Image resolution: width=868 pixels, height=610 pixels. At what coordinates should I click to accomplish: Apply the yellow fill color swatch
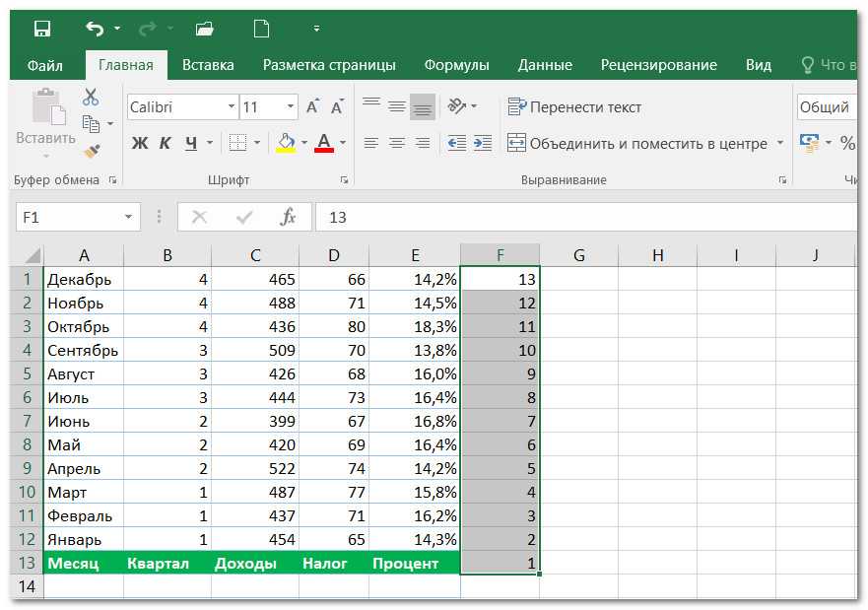[286, 143]
